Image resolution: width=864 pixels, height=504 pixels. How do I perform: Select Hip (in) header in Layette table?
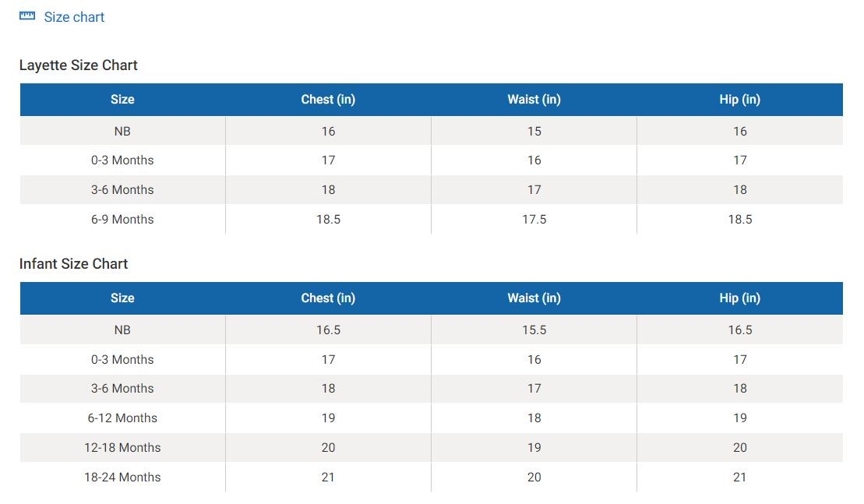(739, 100)
